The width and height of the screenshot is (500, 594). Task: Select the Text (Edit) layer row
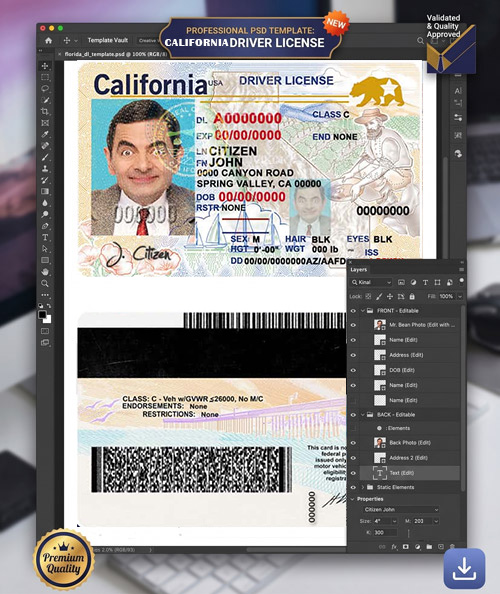point(409,473)
